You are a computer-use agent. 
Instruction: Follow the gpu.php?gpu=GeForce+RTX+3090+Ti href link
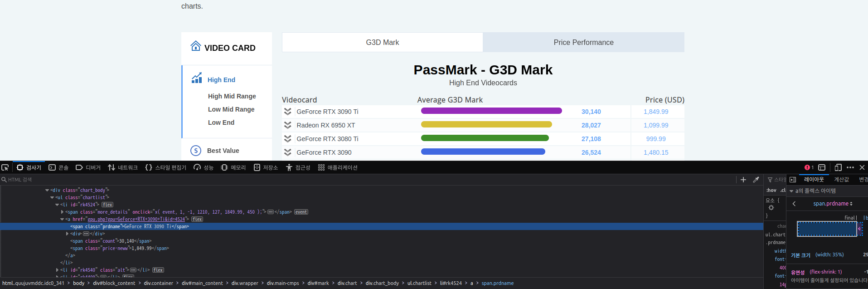pos(136,219)
